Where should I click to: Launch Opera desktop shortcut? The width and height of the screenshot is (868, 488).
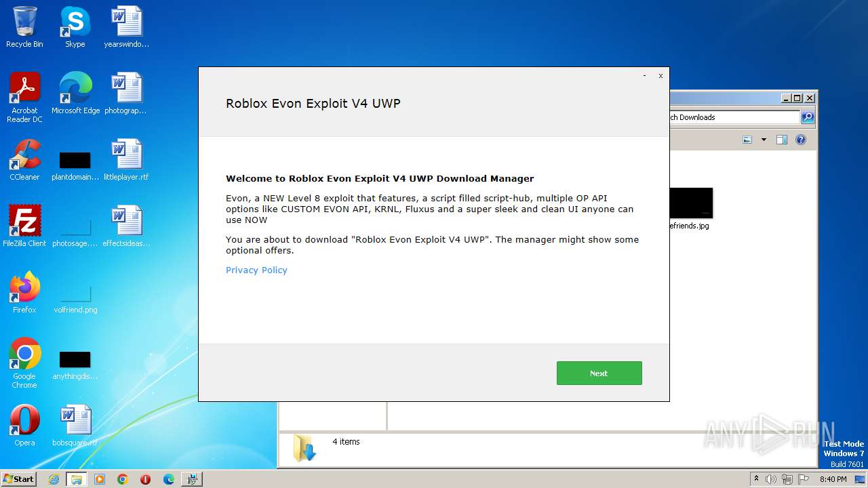tap(24, 426)
